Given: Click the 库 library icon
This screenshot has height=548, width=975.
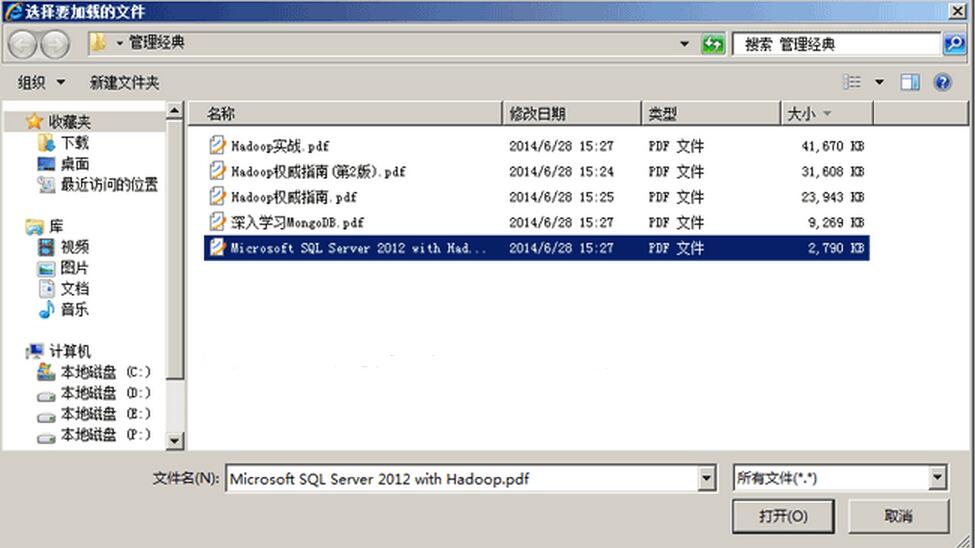Looking at the screenshot, I should coord(34,226).
